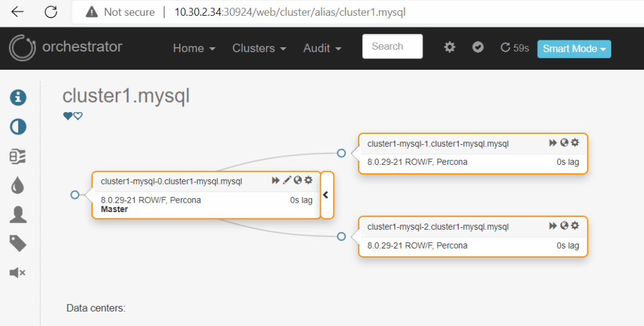Click the compact display sidebar icon

point(18,156)
